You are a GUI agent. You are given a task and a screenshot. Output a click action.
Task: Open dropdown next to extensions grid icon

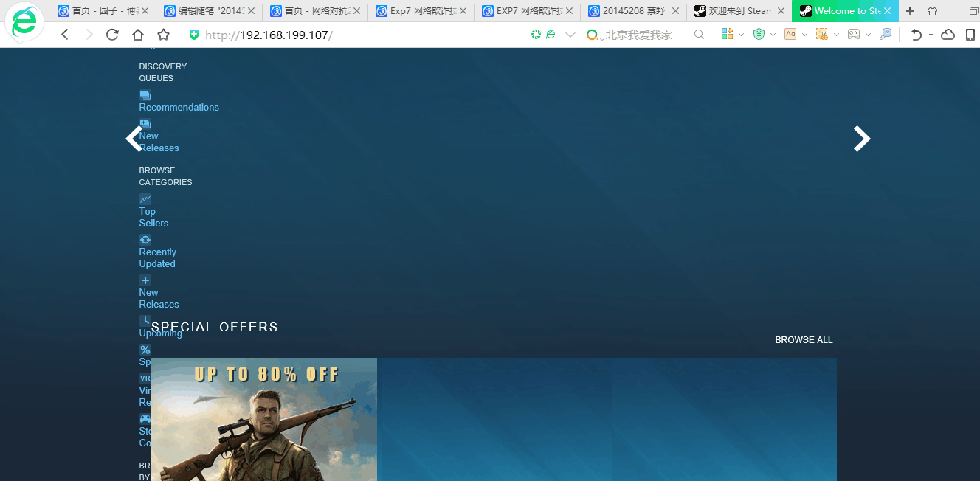click(x=741, y=35)
